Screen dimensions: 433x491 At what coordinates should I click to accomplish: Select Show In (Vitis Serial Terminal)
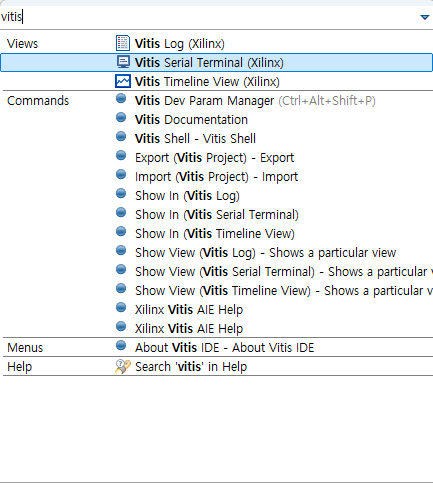[x=217, y=215]
